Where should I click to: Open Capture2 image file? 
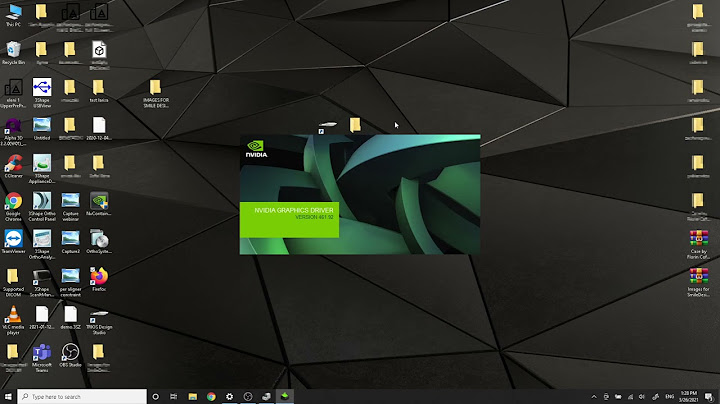[70, 242]
